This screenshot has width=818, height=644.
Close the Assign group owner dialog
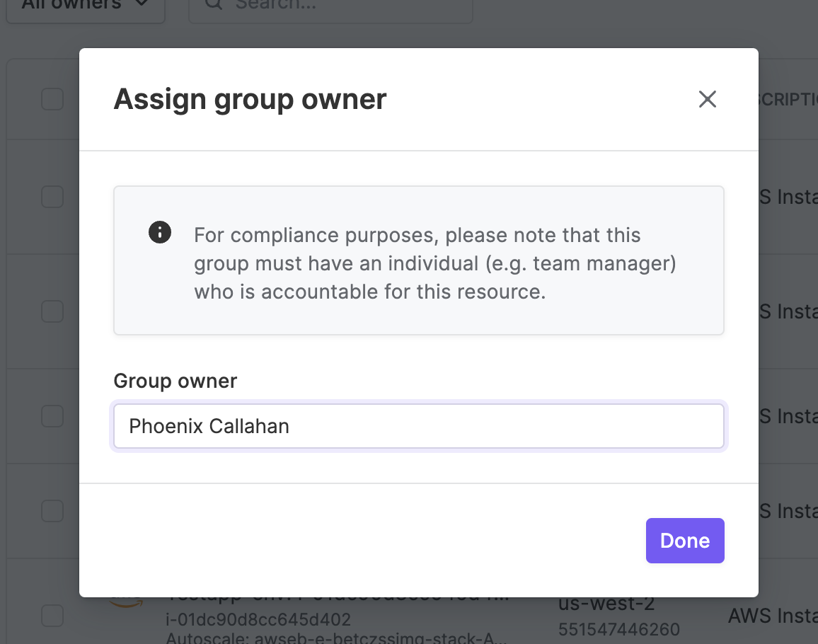(x=708, y=99)
